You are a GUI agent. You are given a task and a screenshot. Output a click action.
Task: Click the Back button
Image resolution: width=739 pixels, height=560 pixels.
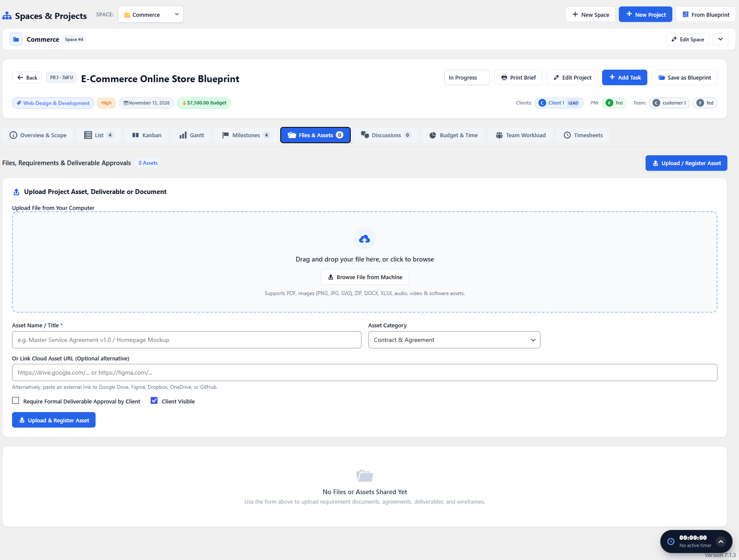27,77
